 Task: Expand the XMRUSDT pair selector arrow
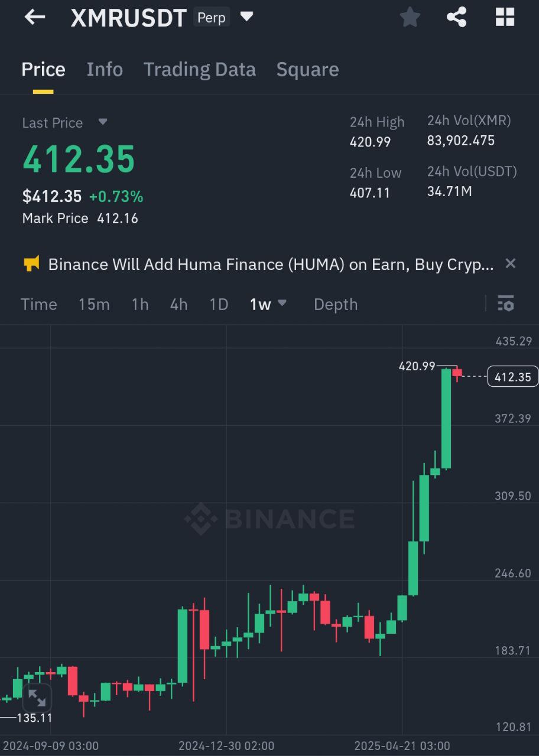(x=247, y=17)
